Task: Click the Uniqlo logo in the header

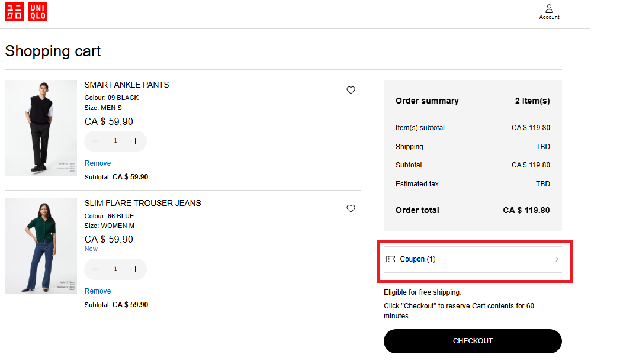Action: [26, 12]
